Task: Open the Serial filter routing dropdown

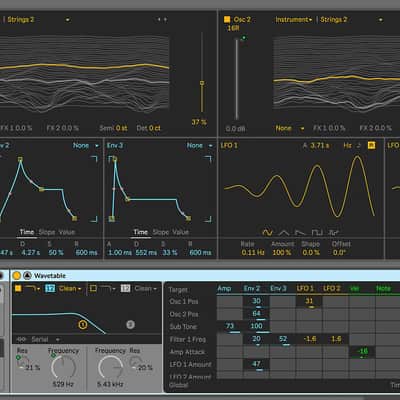Action: click(46, 339)
